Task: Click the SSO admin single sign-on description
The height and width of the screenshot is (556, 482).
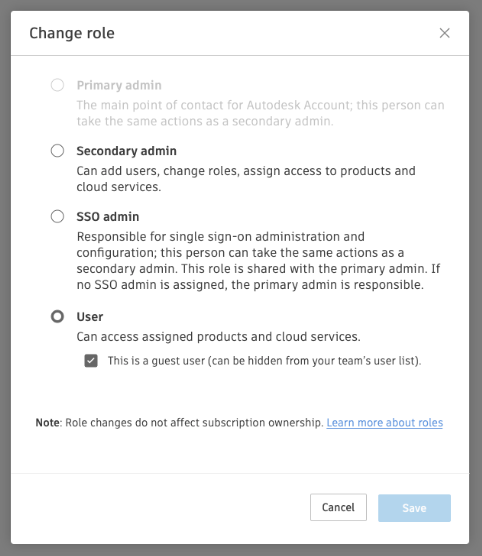Action: pyautogui.click(x=258, y=261)
